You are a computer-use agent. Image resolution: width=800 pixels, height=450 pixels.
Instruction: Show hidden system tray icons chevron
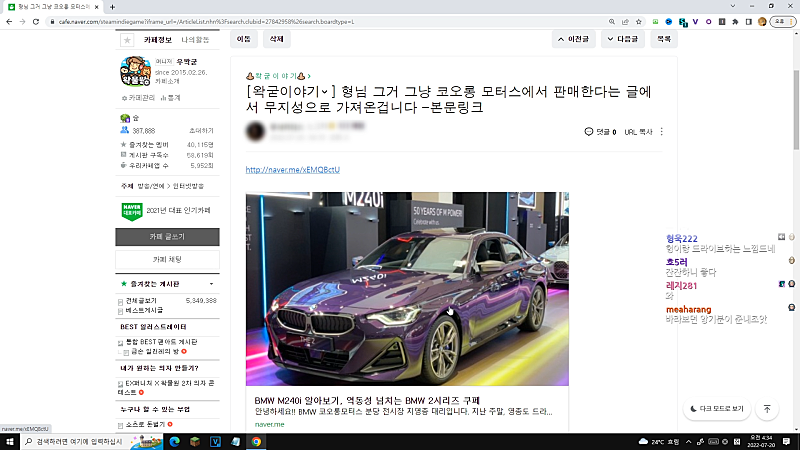tap(689, 442)
